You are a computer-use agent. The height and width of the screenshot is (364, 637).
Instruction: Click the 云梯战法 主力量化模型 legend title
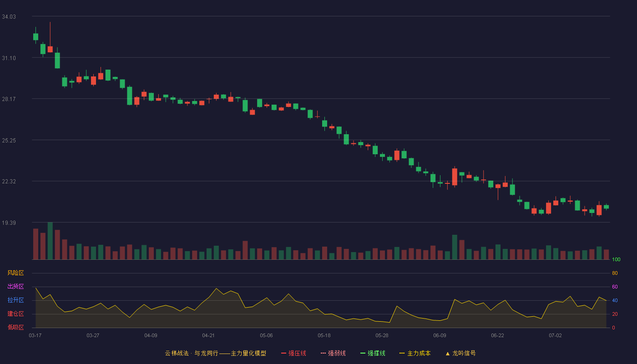click(x=215, y=353)
